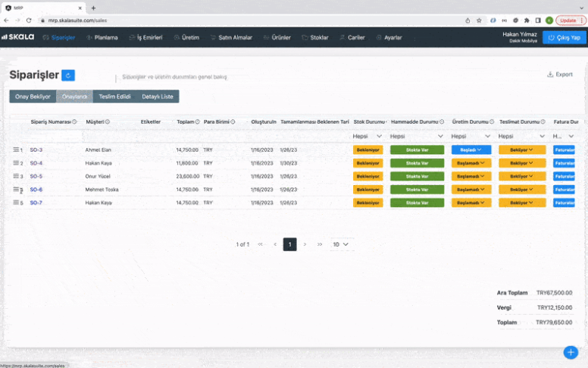588x368 pixels.
Task: Open the Planlama nav menu
Action: click(x=102, y=37)
